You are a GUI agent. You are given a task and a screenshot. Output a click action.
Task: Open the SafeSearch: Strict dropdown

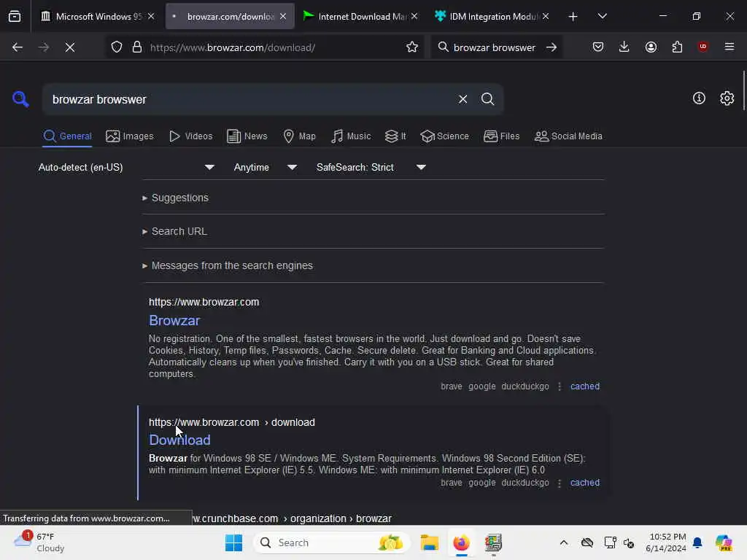click(x=371, y=167)
